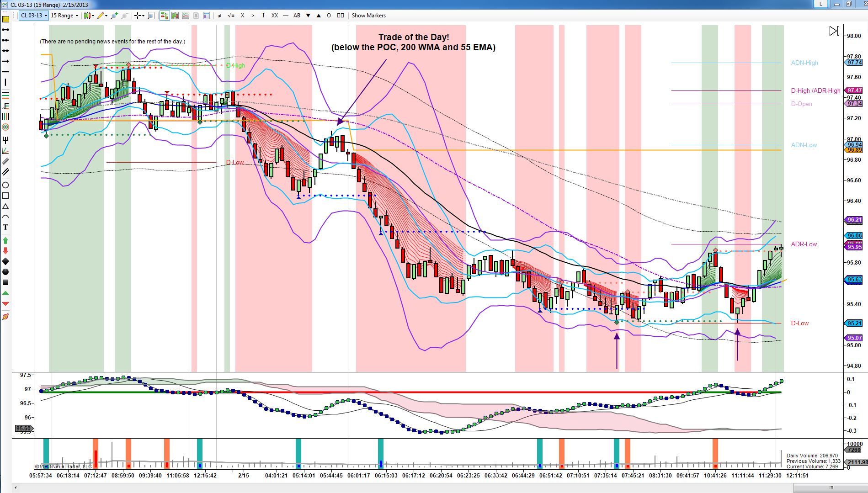Click the zoom frame magnifier icon

pyautogui.click(x=151, y=16)
